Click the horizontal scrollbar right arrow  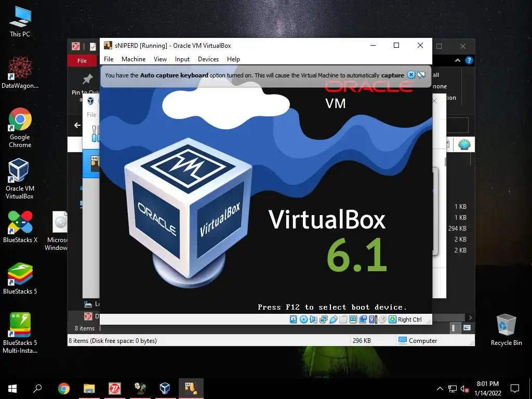point(470,317)
